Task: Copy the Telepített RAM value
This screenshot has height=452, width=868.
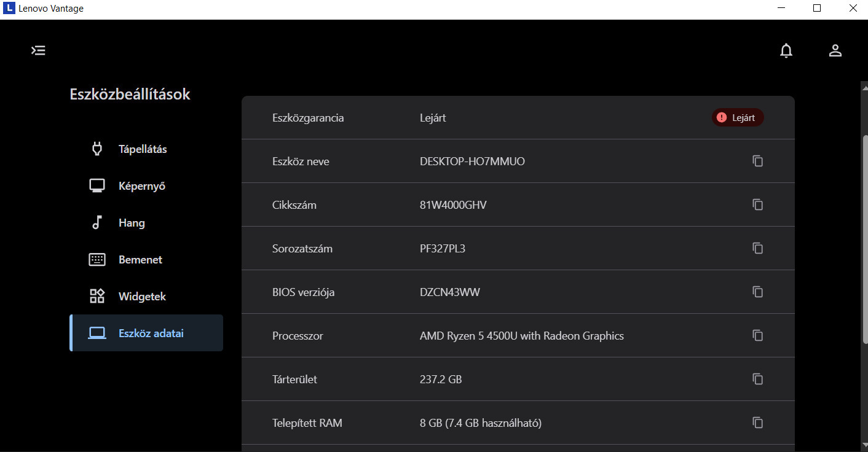Action: (758, 423)
